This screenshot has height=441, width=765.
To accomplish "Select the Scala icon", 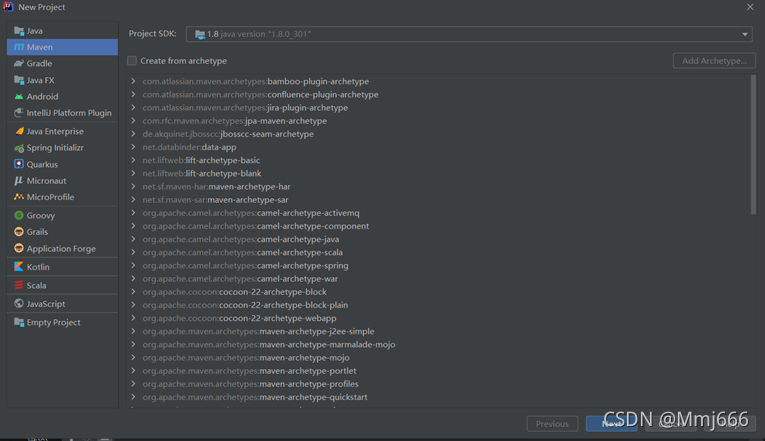I will 19,285.
